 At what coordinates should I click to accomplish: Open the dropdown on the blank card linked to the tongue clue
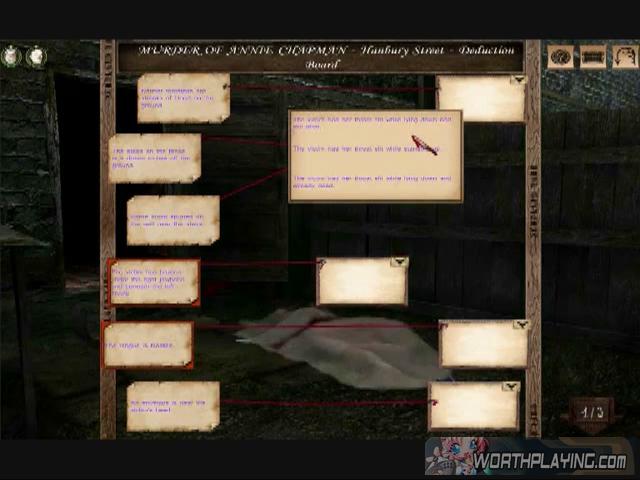pyautogui.click(x=519, y=325)
